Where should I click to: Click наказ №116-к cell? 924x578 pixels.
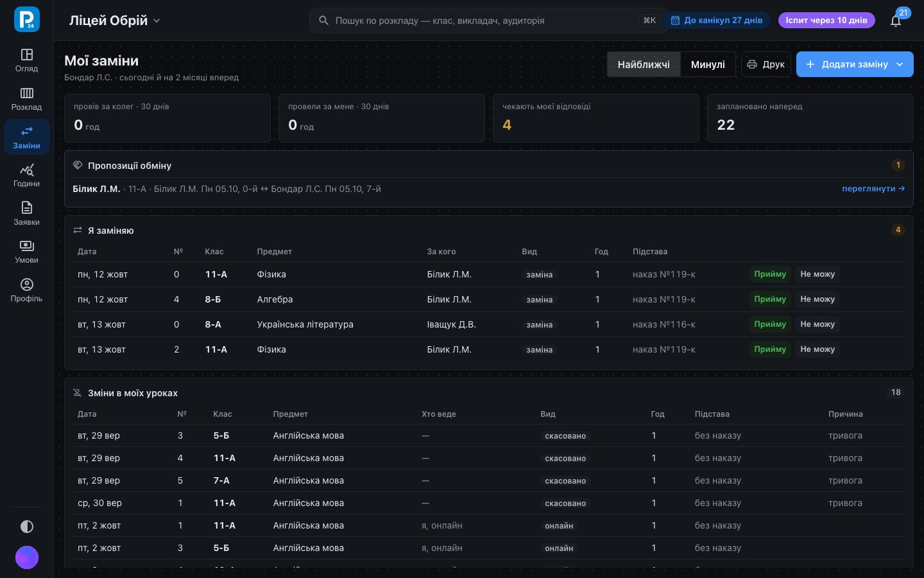coord(664,324)
